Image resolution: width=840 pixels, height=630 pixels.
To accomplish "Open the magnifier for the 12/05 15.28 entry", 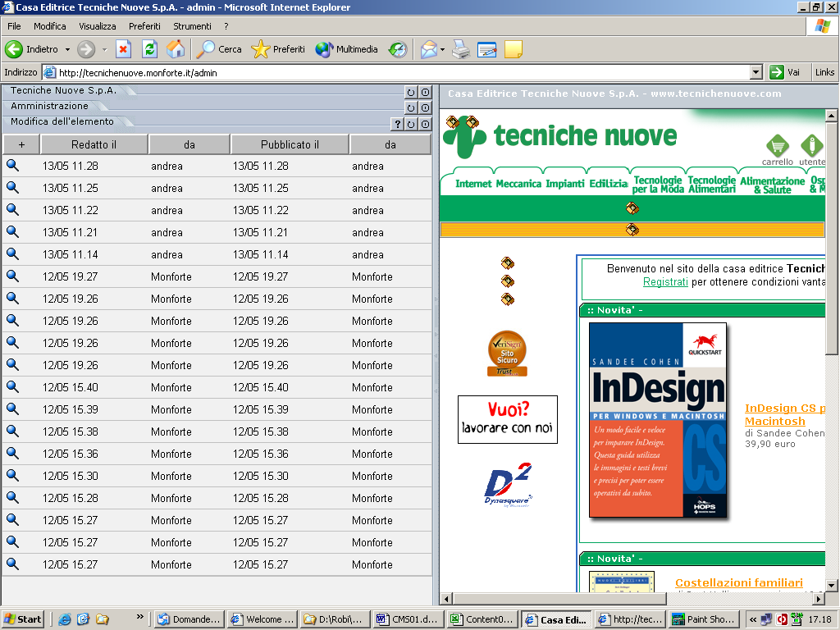I will (x=13, y=498).
